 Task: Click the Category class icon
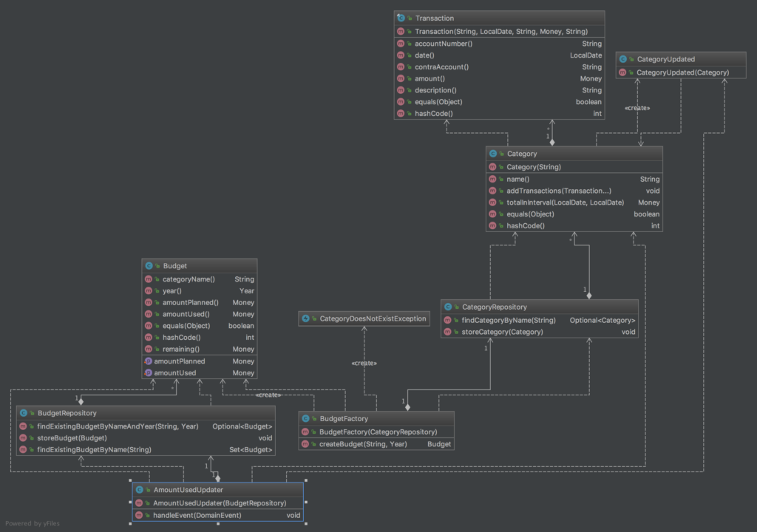[493, 154]
